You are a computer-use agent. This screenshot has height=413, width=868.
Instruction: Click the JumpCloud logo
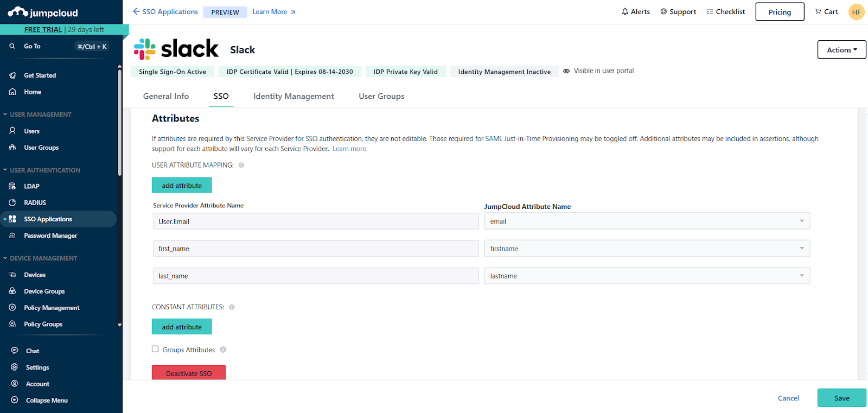click(43, 12)
